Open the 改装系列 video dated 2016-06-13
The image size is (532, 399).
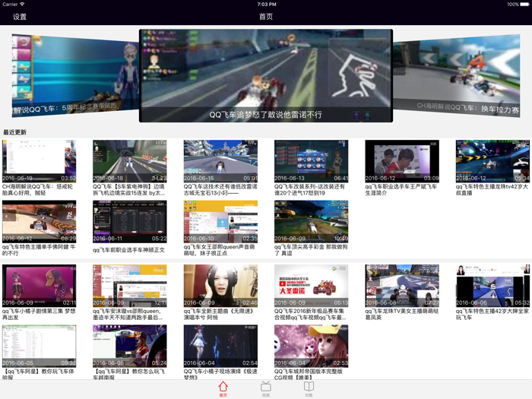[311, 161]
